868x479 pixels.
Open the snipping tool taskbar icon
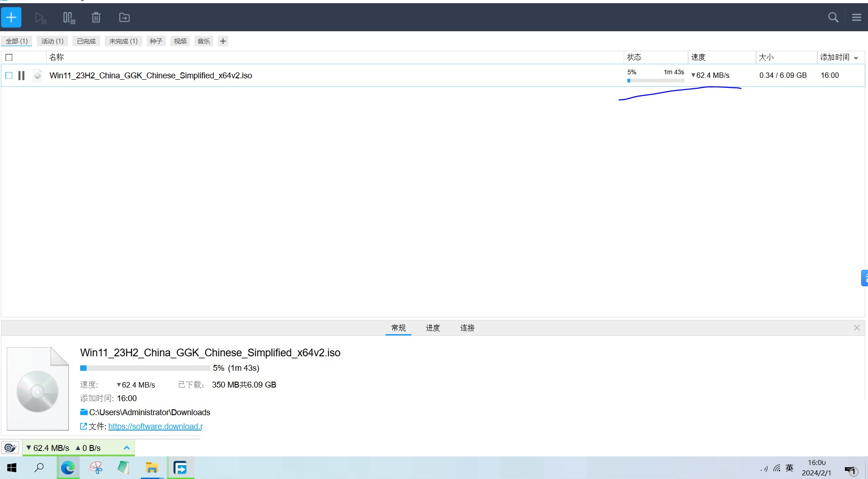point(96,468)
